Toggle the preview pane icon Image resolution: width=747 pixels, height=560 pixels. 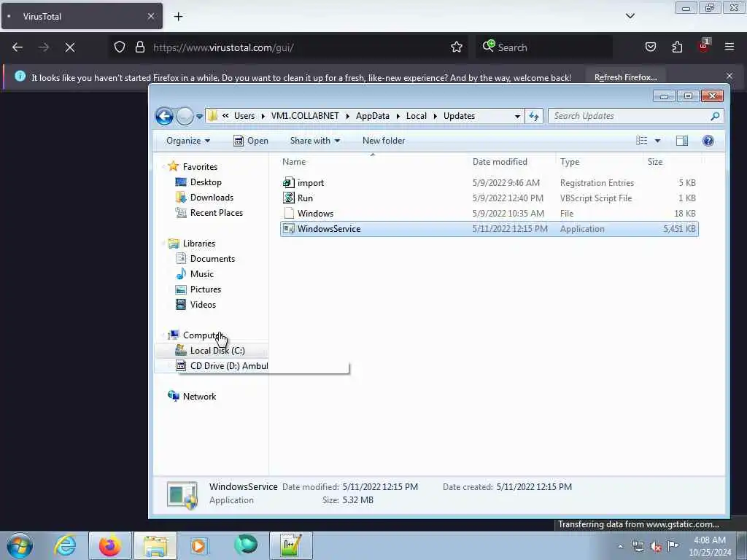point(682,141)
